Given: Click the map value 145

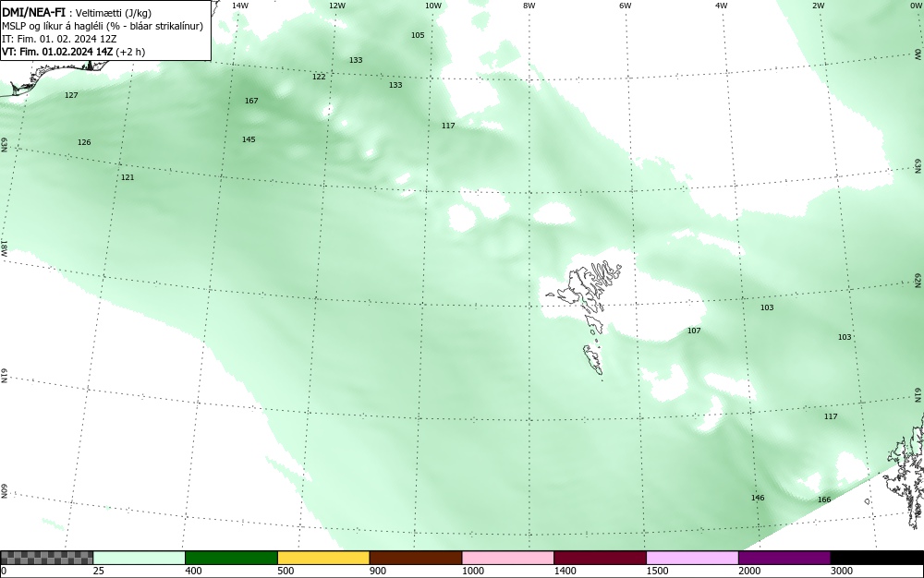Looking at the screenshot, I should pyautogui.click(x=249, y=139).
